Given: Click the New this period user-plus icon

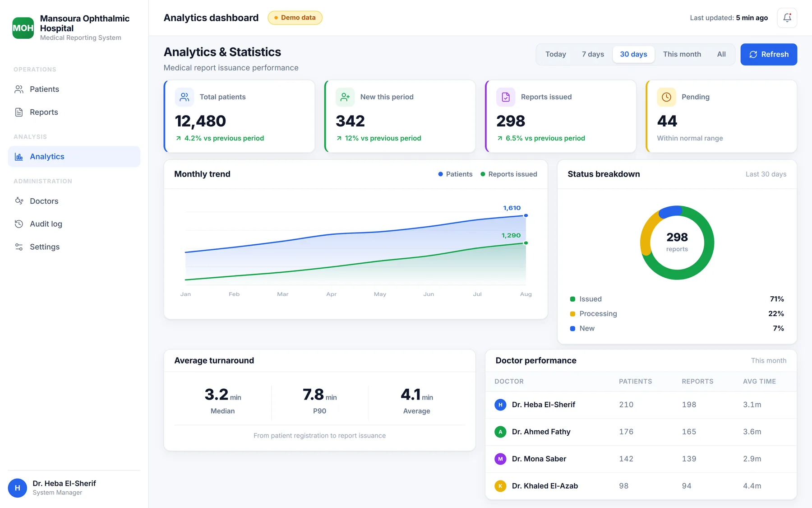Looking at the screenshot, I should [x=345, y=97].
